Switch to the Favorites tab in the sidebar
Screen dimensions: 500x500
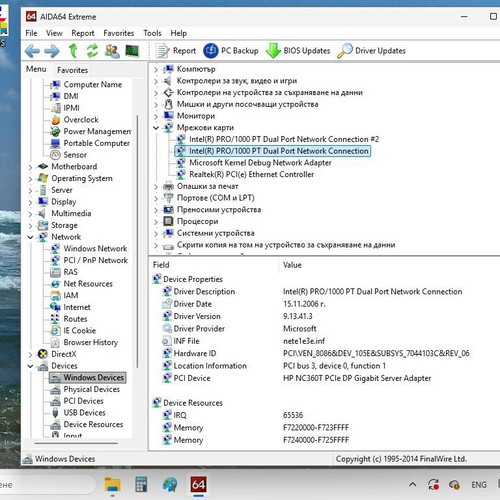tap(72, 70)
